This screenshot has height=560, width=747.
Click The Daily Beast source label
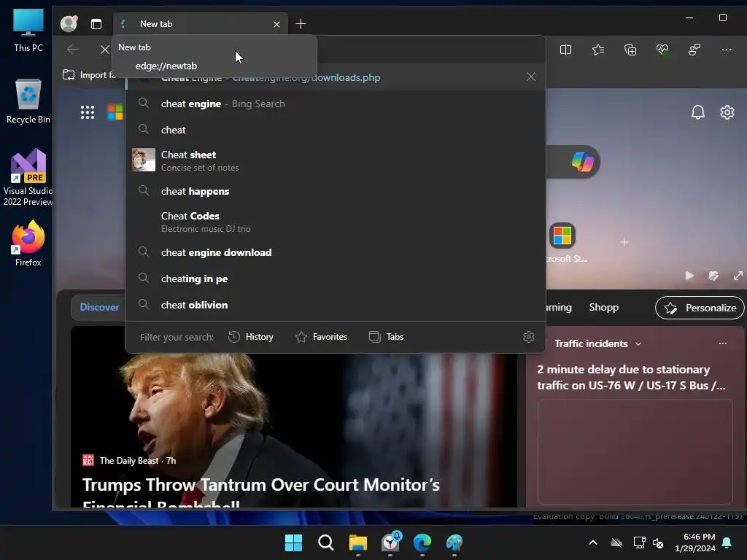[128, 461]
